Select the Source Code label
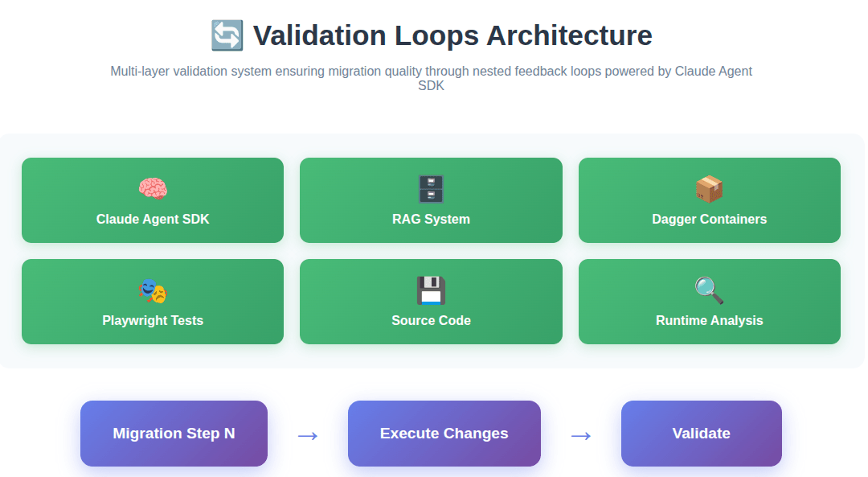868x477 pixels. [x=431, y=321]
